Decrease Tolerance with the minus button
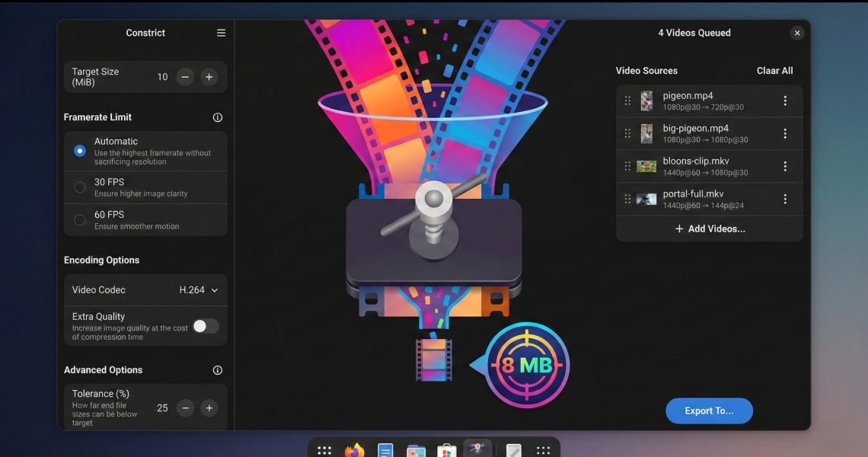The image size is (868, 457). pos(185,408)
